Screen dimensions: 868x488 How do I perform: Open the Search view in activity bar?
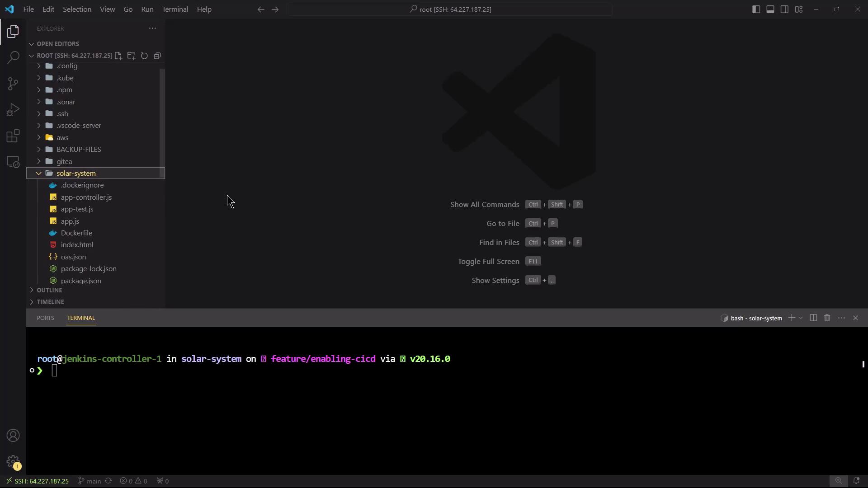tap(13, 57)
